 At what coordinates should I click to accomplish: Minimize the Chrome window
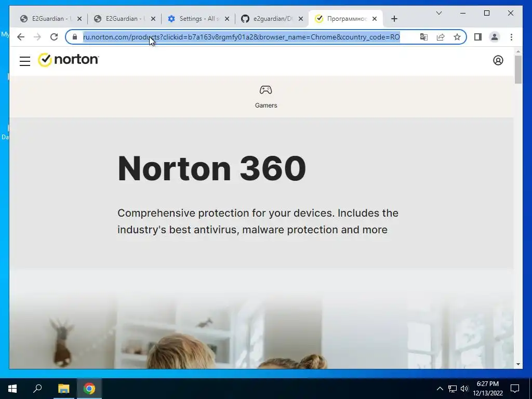pos(463,13)
